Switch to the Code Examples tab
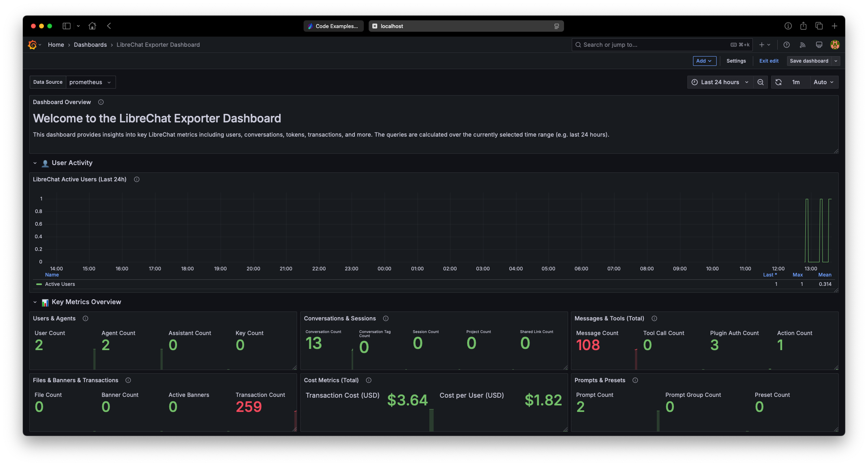Screen dimensions: 868x466 pyautogui.click(x=333, y=26)
